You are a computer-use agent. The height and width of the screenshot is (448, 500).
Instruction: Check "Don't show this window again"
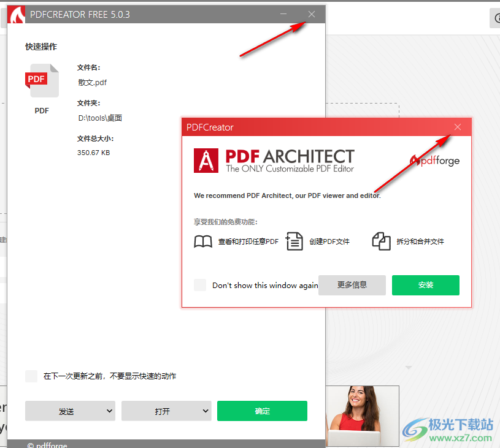click(200, 285)
